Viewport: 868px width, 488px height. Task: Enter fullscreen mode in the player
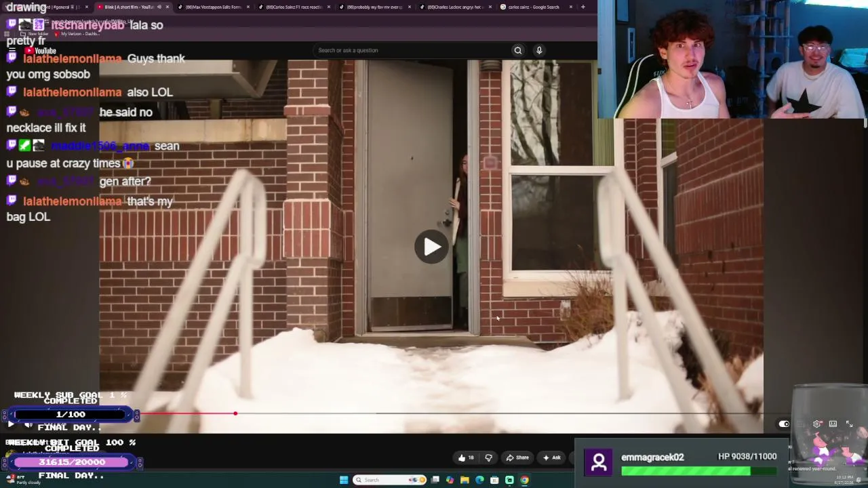point(849,424)
